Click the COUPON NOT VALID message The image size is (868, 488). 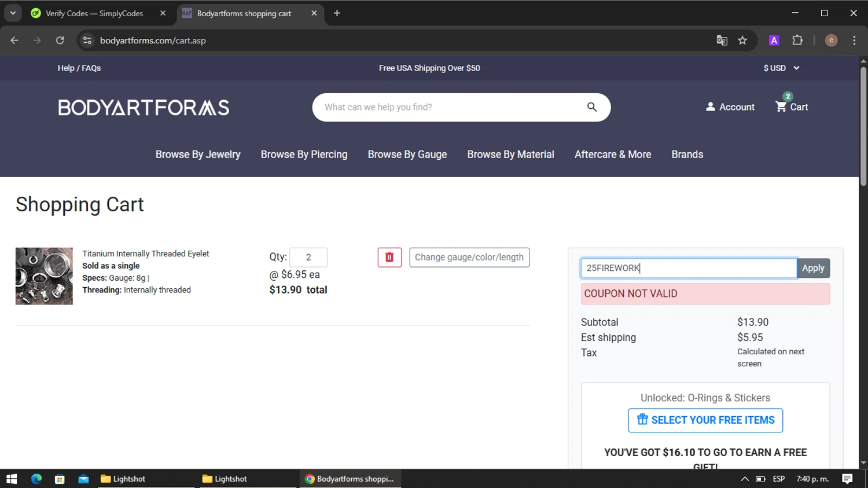click(705, 294)
